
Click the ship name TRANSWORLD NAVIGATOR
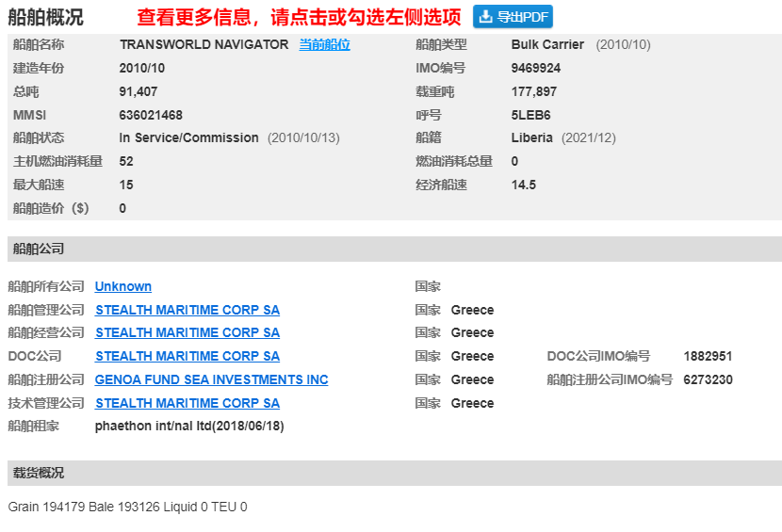pyautogui.click(x=204, y=44)
